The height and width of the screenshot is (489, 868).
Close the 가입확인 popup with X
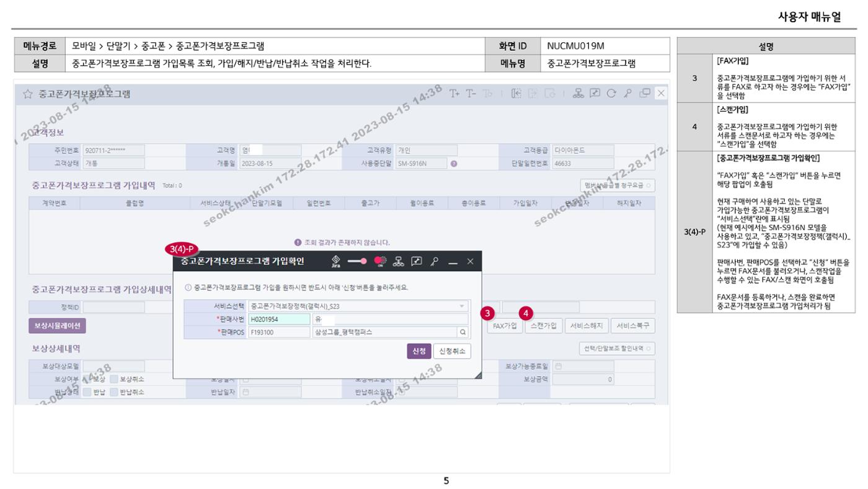471,262
